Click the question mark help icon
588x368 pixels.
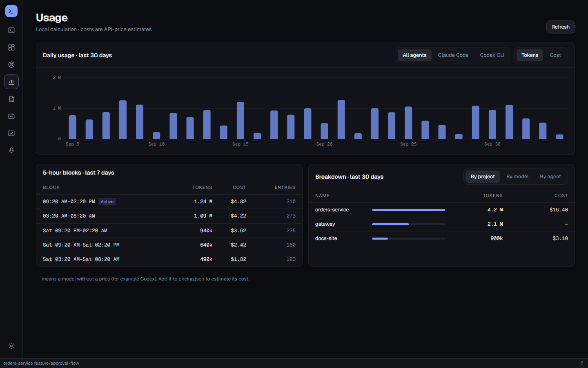(x=582, y=363)
